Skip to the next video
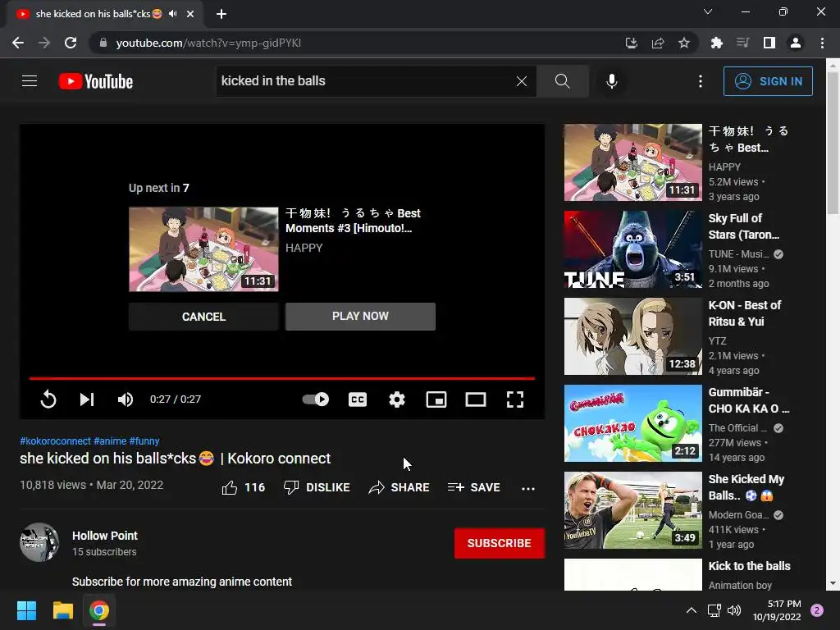Image resolution: width=840 pixels, height=630 pixels. (x=87, y=399)
